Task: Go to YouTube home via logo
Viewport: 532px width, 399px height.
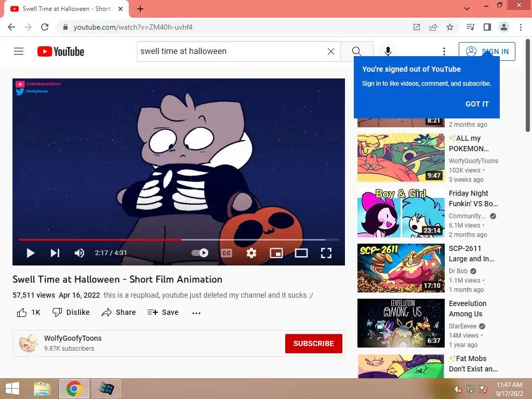Action: [61, 51]
